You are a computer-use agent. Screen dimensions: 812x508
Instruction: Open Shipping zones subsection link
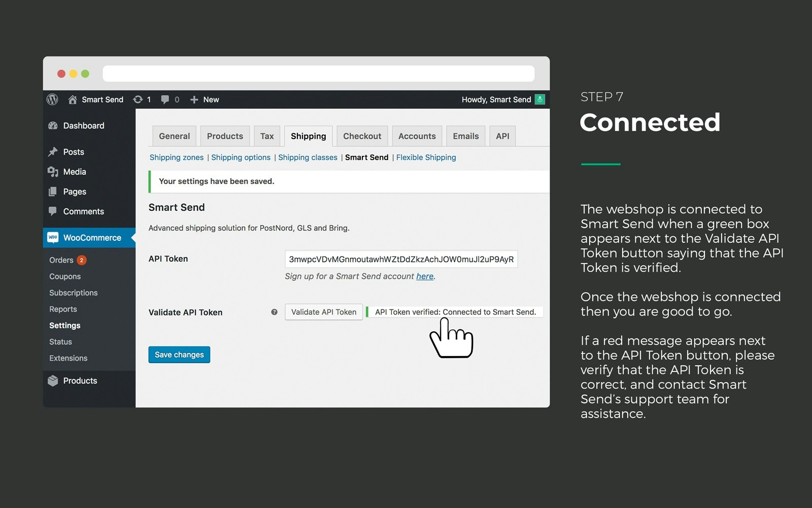(x=176, y=157)
